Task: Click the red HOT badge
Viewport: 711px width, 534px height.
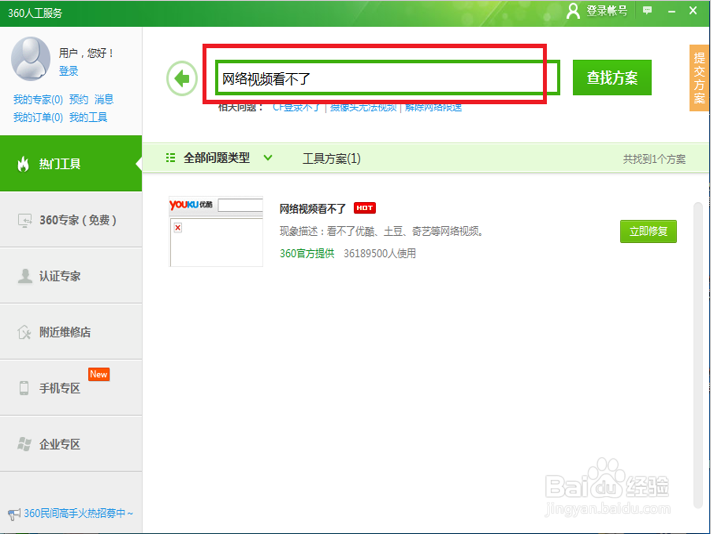Action: coord(365,208)
